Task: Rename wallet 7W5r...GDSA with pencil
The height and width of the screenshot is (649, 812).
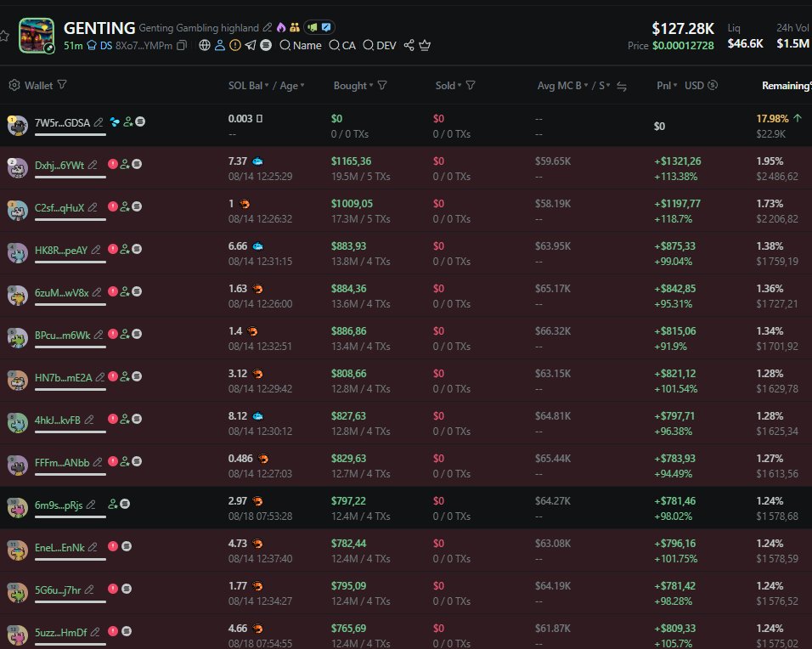Action: click(x=99, y=122)
